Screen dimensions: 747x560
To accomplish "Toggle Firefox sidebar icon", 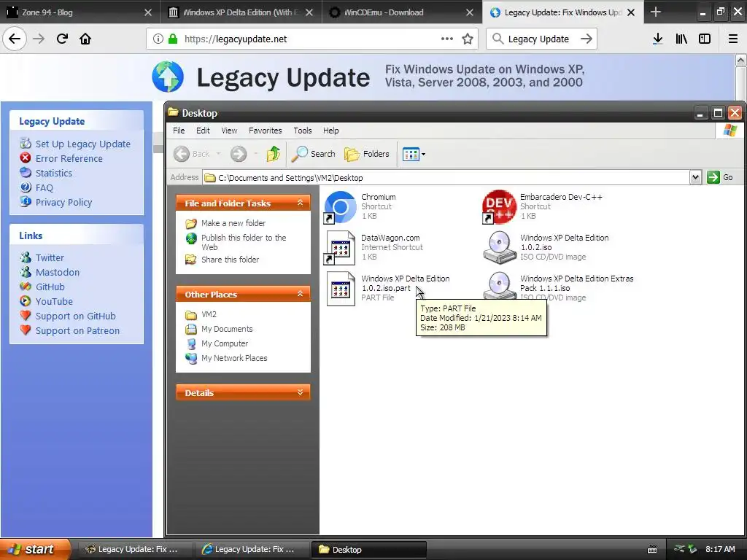I will pos(705,39).
